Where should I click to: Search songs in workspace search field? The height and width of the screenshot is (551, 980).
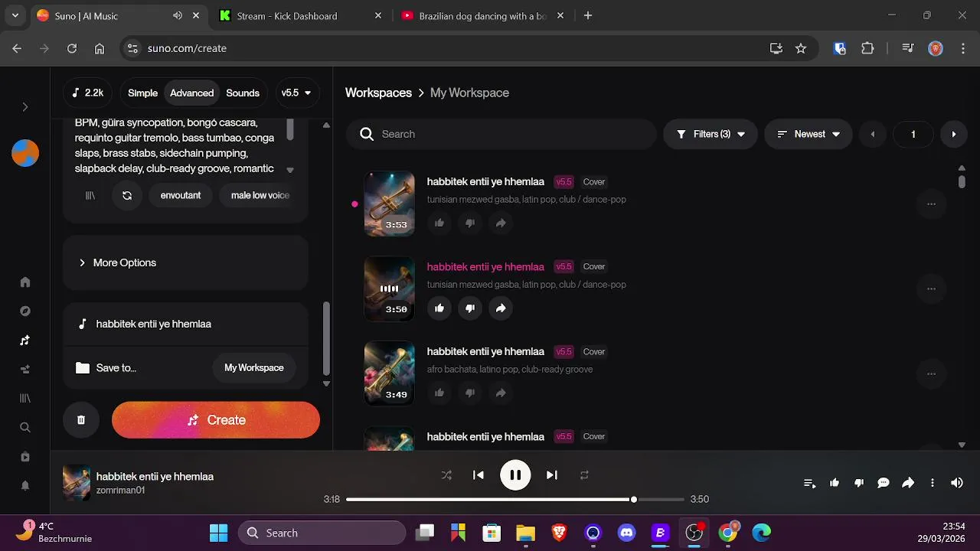(501, 134)
